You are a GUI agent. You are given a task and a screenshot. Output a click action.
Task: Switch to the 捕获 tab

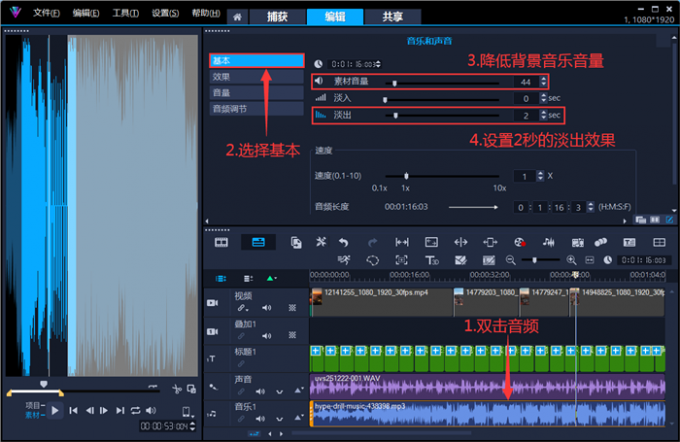coord(277,17)
